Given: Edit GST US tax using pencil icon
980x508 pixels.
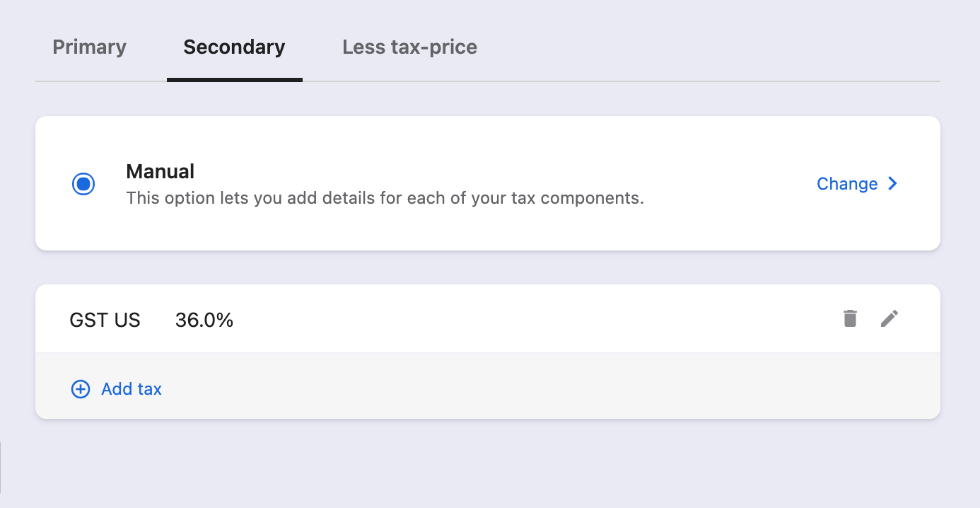Looking at the screenshot, I should 889,318.
